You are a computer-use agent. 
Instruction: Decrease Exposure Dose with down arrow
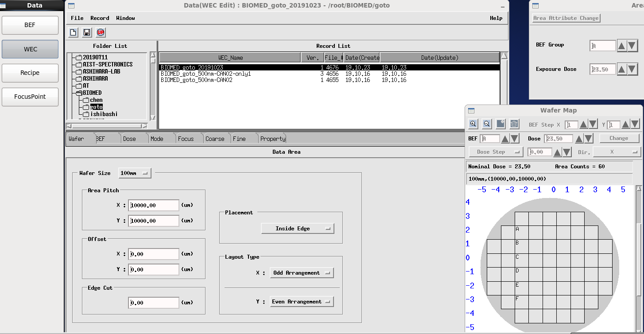[632, 69]
